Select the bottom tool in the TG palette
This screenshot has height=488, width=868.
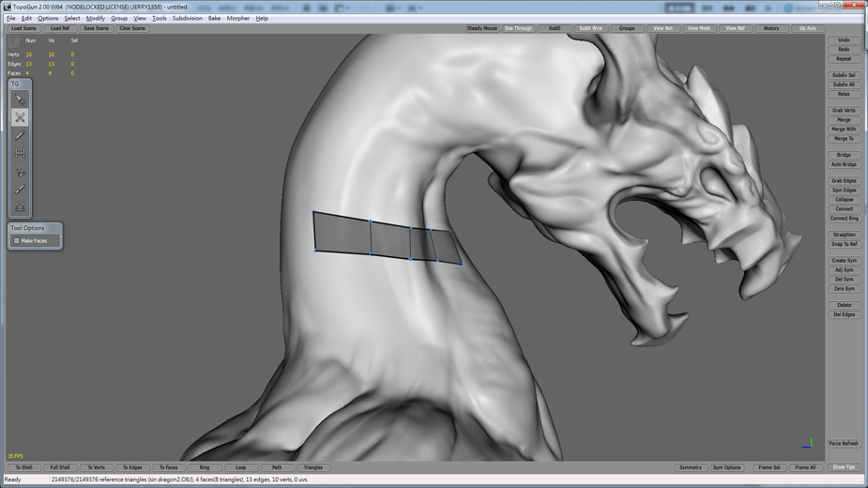coord(20,207)
